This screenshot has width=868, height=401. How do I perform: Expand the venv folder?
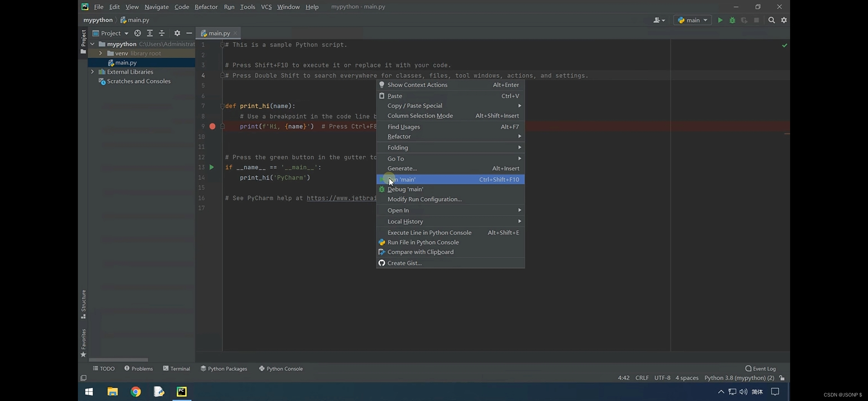point(101,53)
